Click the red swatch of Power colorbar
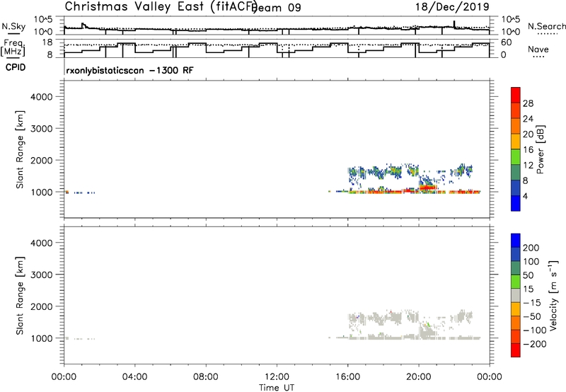Viewport: 566px width, 392px height. (516, 96)
